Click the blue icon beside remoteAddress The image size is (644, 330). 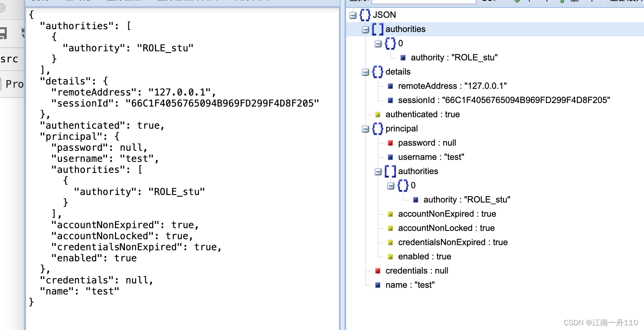coord(390,86)
